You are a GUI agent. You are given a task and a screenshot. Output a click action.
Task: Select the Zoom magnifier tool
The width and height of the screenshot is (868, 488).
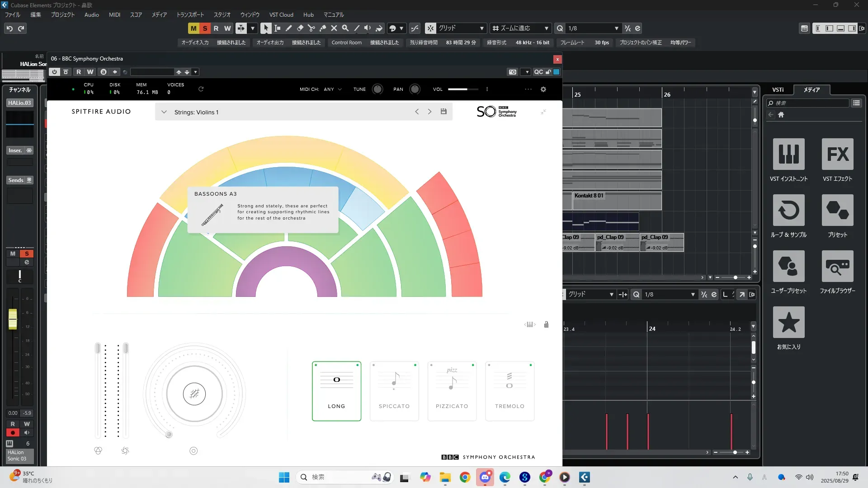[x=345, y=28]
